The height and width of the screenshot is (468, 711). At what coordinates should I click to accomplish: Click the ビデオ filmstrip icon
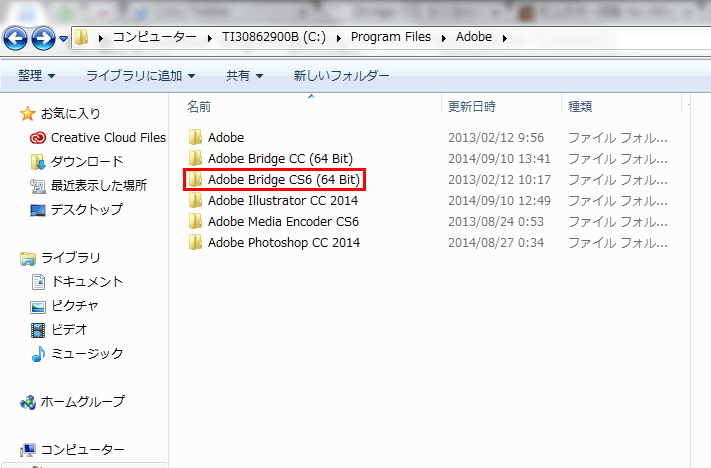[38, 330]
